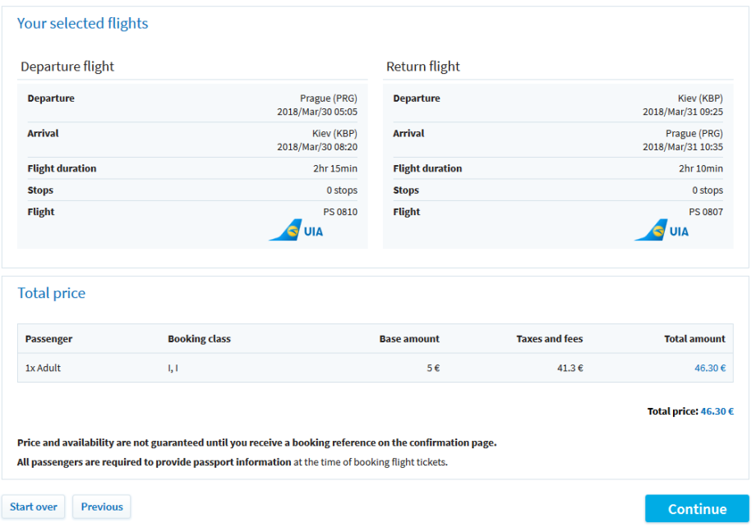
Task: Click departure time 2018/Mar/30 05:05
Action: 317,112
